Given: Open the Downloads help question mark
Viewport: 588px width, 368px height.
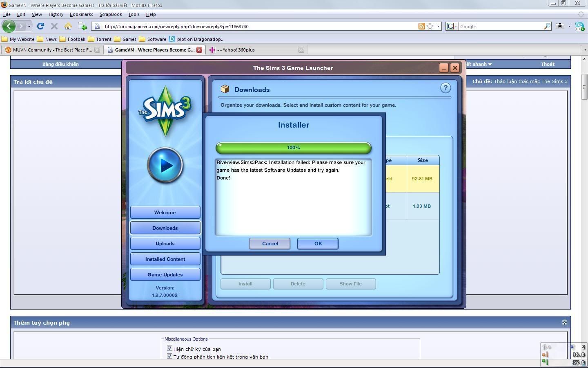Looking at the screenshot, I should click(445, 88).
